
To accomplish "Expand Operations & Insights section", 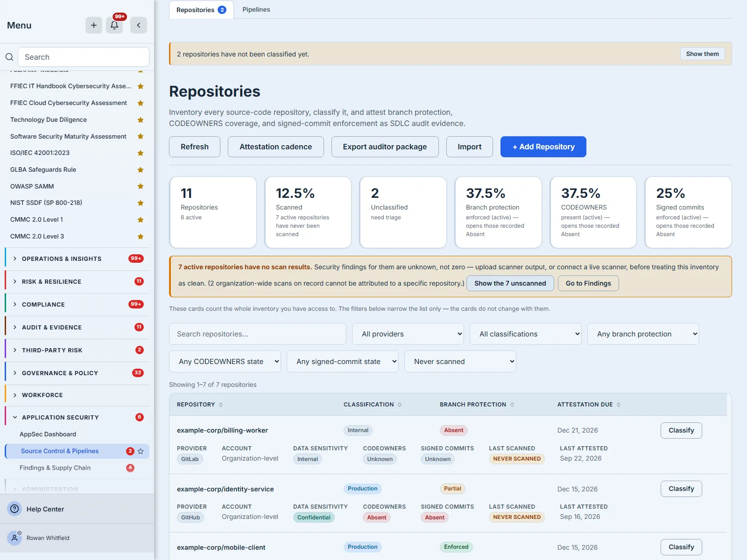I will click(x=78, y=259).
